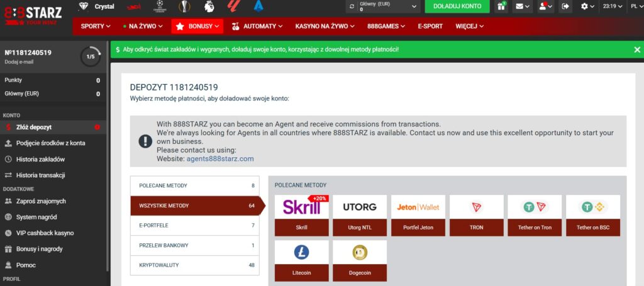Click the account number №1181240519
This screenshot has width=644, height=286.
(28, 53)
